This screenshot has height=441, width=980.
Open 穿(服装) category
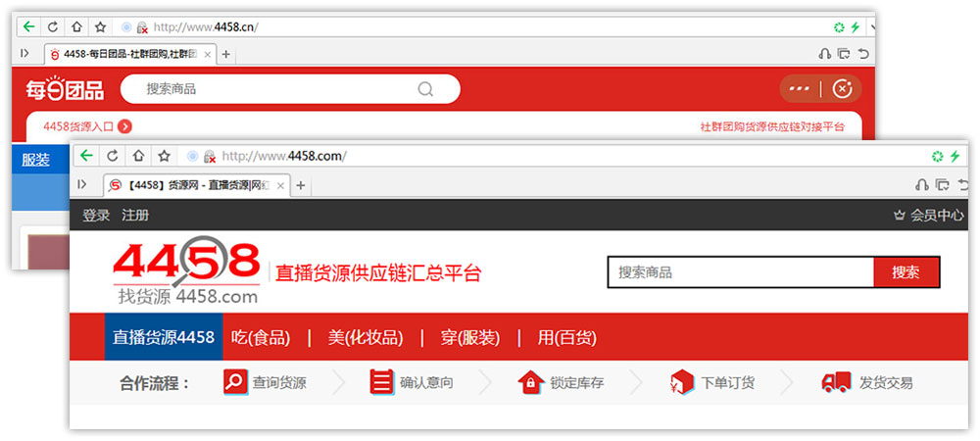pos(470,338)
